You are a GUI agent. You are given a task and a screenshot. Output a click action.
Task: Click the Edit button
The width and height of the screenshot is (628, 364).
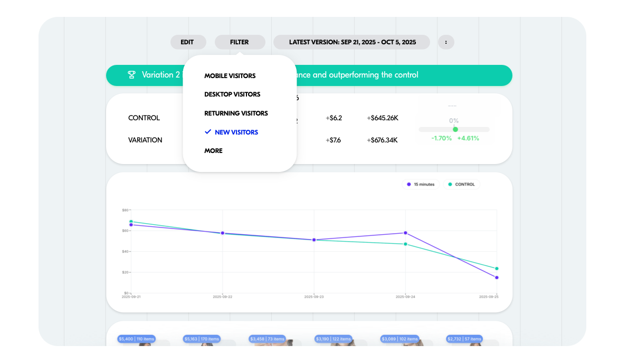(x=187, y=42)
